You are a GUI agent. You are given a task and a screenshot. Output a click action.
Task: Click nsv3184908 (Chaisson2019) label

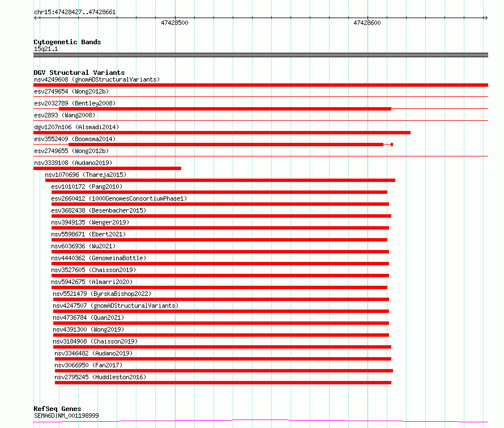pos(95,341)
